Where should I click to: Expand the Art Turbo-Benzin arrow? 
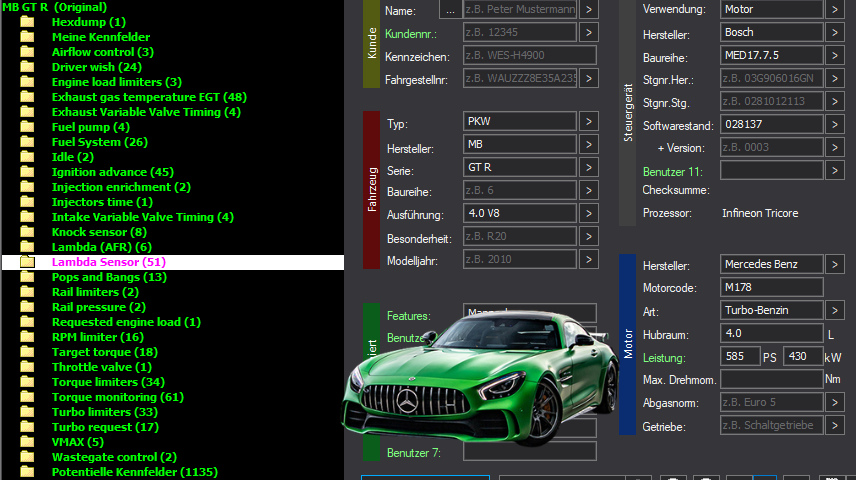point(835,310)
